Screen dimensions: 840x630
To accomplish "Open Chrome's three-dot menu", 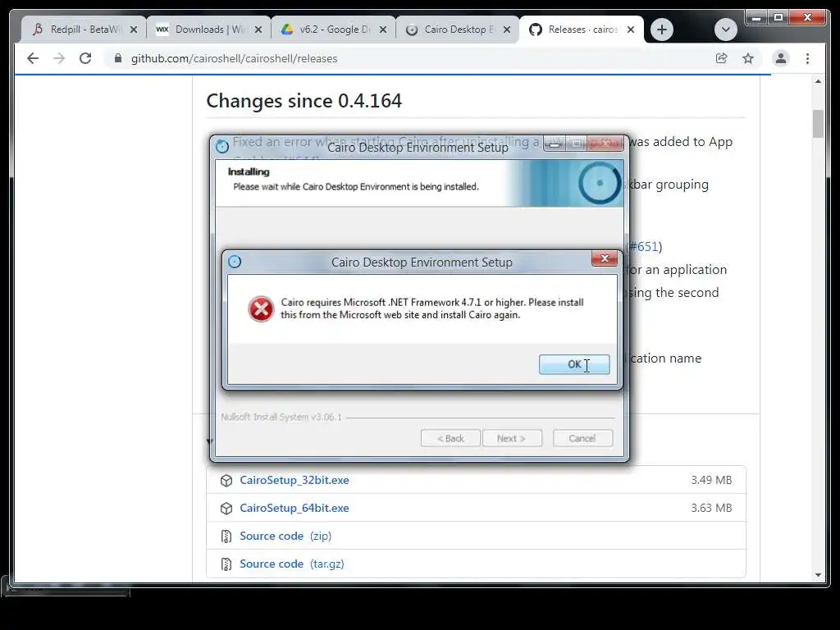I will click(x=807, y=58).
